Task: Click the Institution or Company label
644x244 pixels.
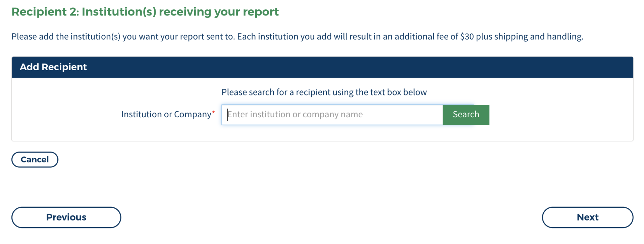Action: pos(166,115)
